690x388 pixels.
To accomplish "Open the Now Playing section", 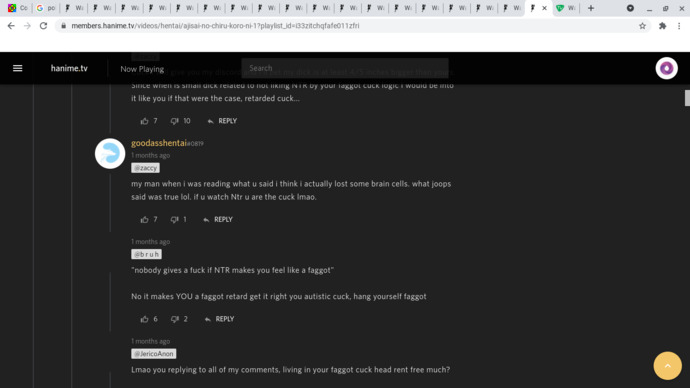I will [x=142, y=69].
